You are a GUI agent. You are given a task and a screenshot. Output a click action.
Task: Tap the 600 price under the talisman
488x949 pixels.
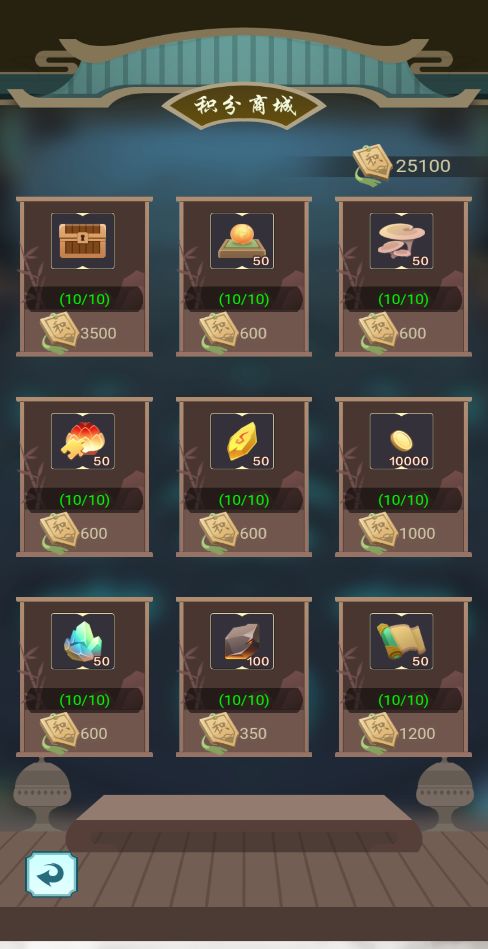253,533
